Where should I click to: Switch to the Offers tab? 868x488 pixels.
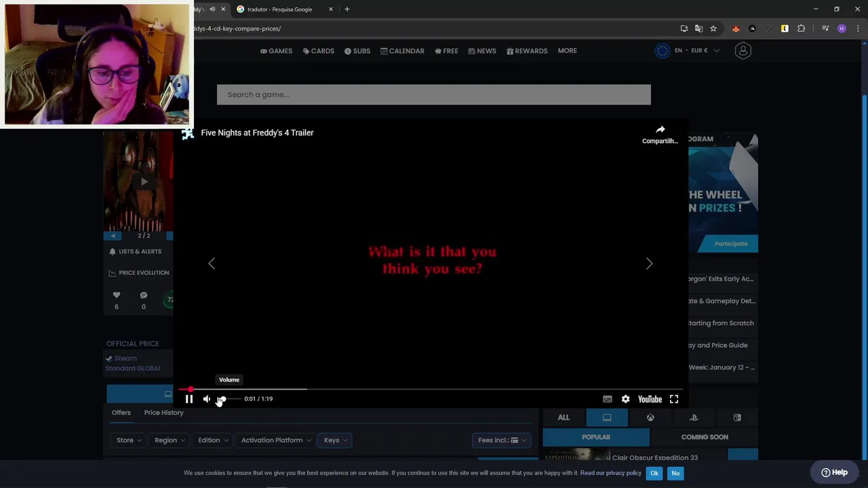pyautogui.click(x=121, y=413)
